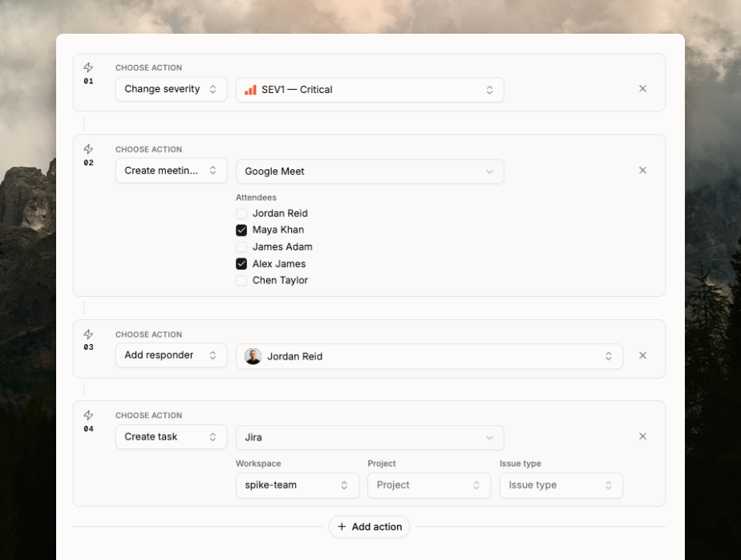Open the Change severity action dropdown
The image size is (741, 560).
point(171,89)
